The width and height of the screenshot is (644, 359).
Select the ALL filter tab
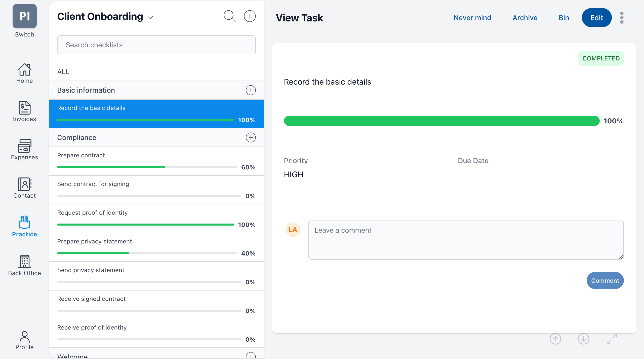point(63,72)
